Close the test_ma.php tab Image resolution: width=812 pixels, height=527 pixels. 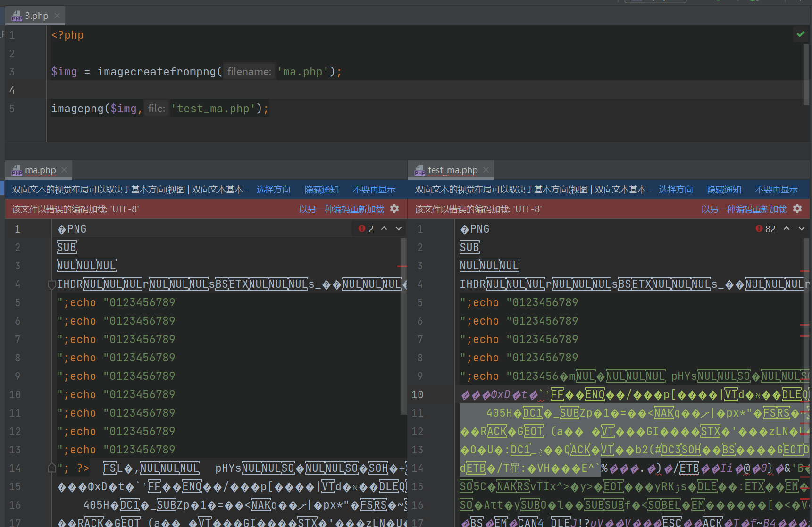click(486, 170)
